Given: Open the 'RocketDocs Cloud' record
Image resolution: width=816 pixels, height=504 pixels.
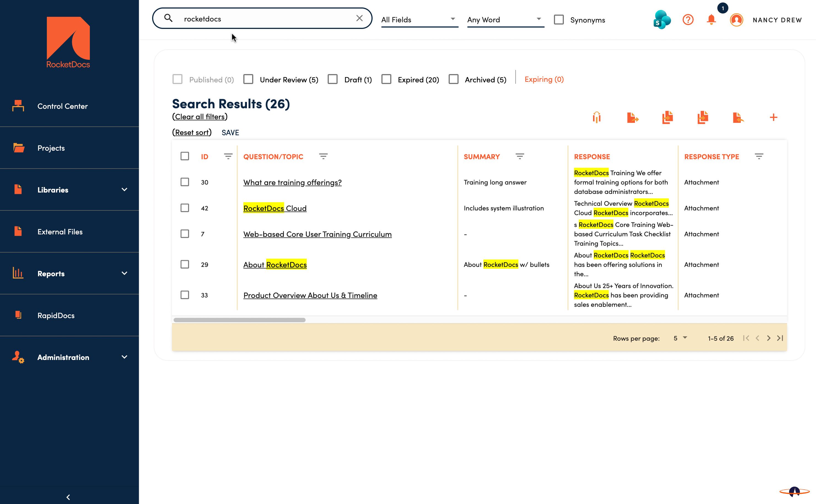Looking at the screenshot, I should (275, 208).
